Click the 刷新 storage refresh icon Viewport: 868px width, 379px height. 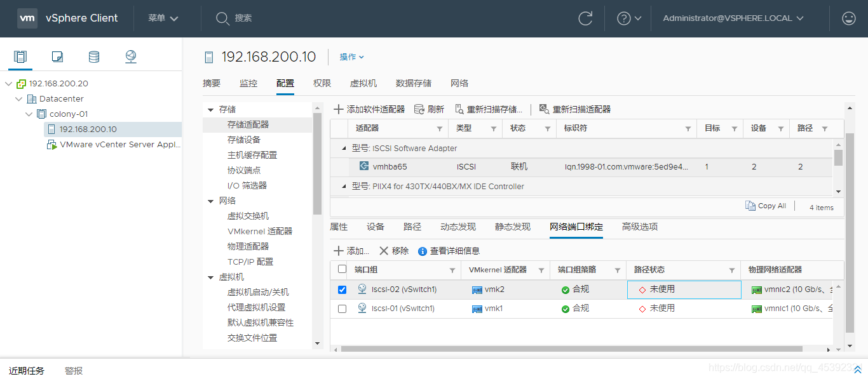pos(419,109)
